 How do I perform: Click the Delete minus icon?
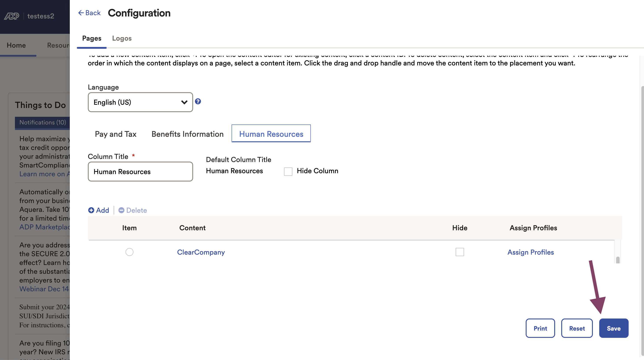tap(121, 210)
